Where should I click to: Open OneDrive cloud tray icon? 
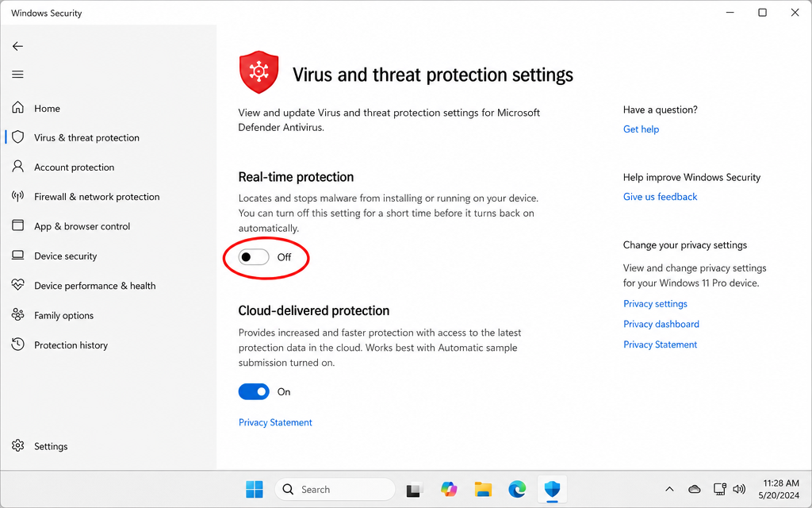[695, 489]
